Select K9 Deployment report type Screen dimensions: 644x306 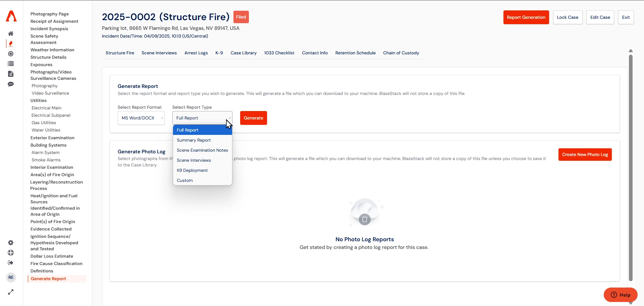tap(192, 170)
